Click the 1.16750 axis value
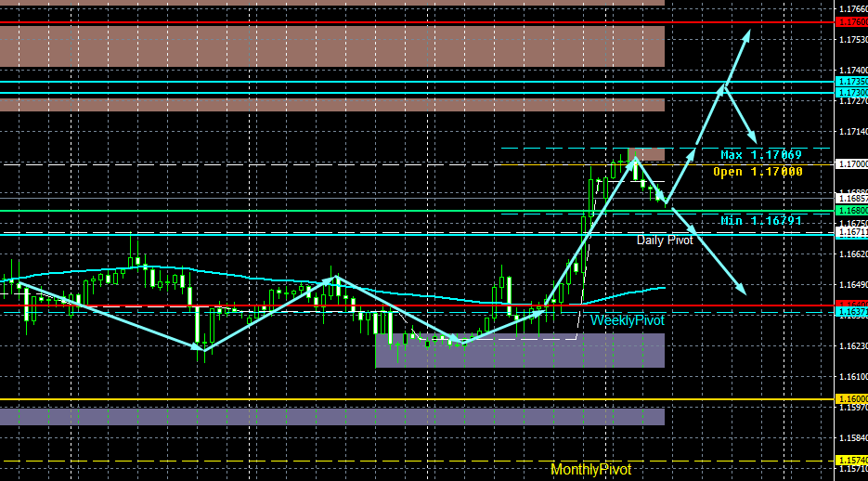The image size is (868, 481). pyautogui.click(x=853, y=223)
